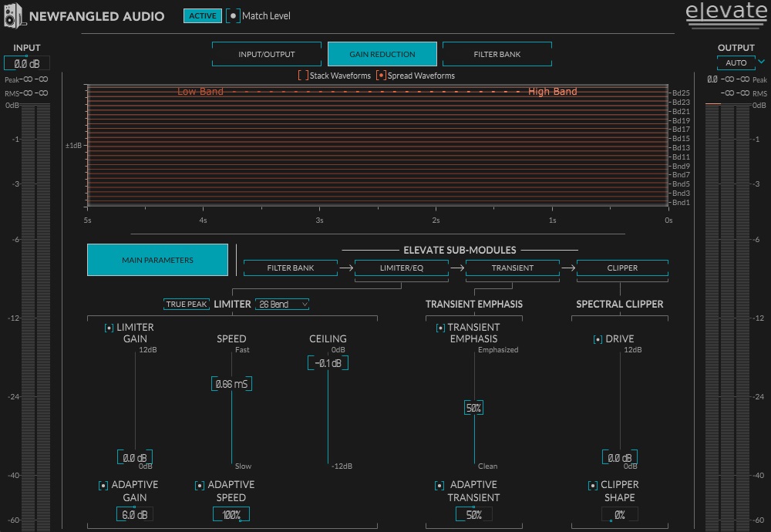Click the elevate logo wordmark

coord(726,13)
